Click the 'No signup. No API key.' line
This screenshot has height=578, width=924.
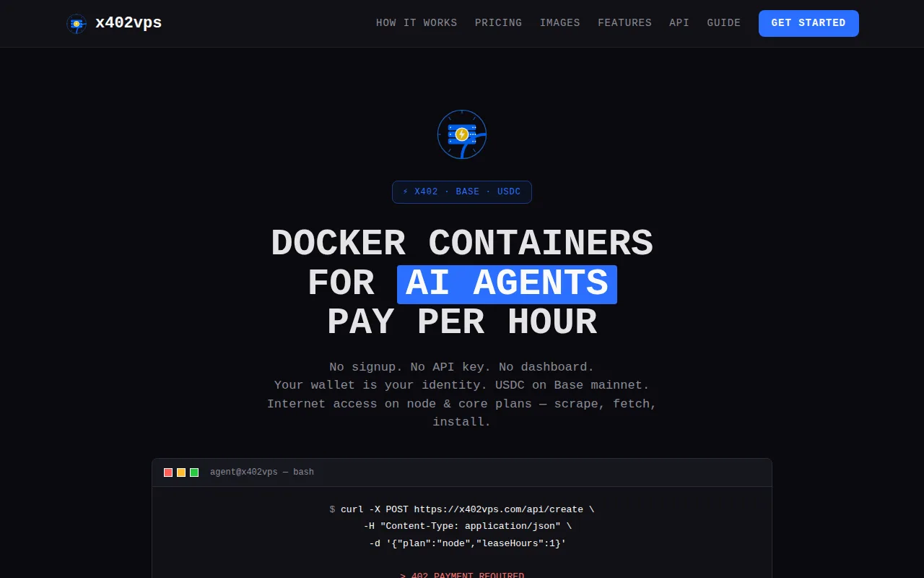(x=462, y=367)
